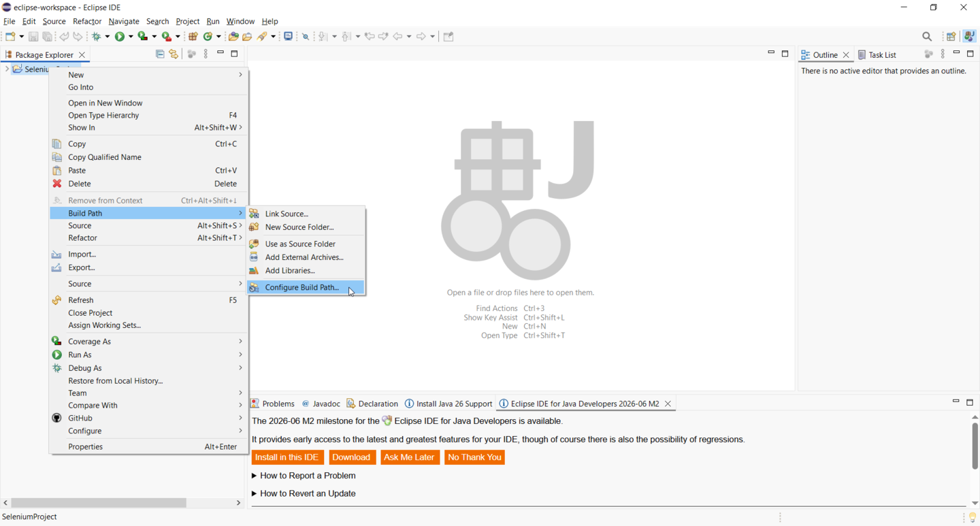The image size is (980, 526).
Task: Maximize the editor area
Action: [785, 54]
